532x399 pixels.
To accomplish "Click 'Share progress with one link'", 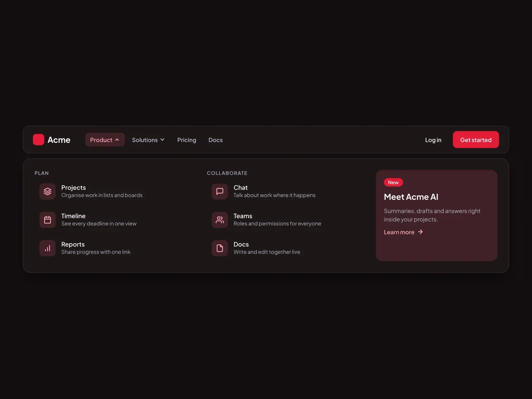I will [96, 252].
